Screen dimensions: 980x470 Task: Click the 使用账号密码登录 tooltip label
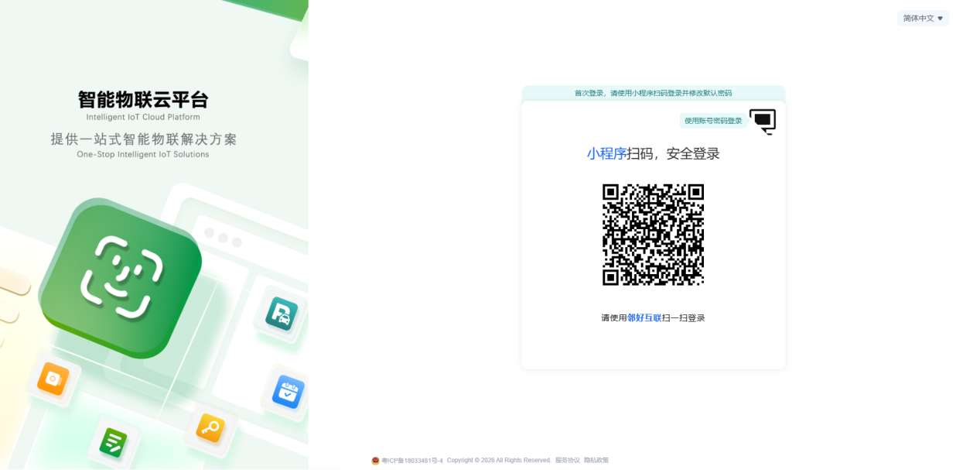tap(713, 121)
